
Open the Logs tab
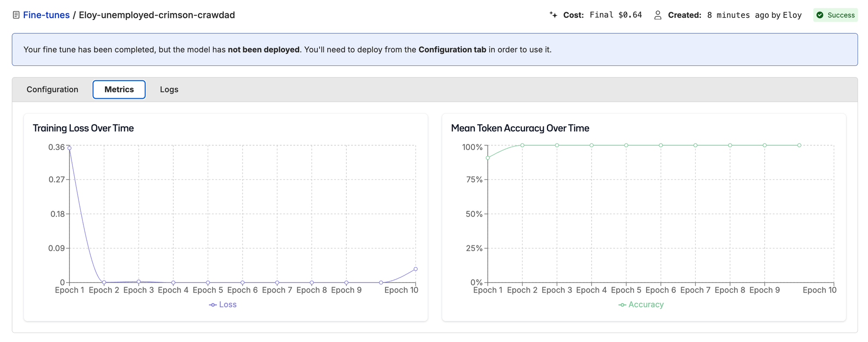click(169, 89)
